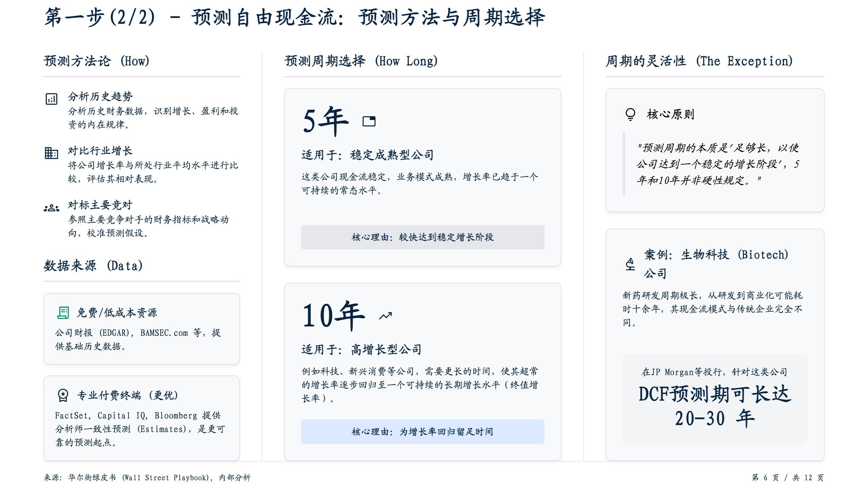This screenshot has width=868, height=488.
Task: Click the 预测方法论 (How) section heading
Action: [x=97, y=61]
